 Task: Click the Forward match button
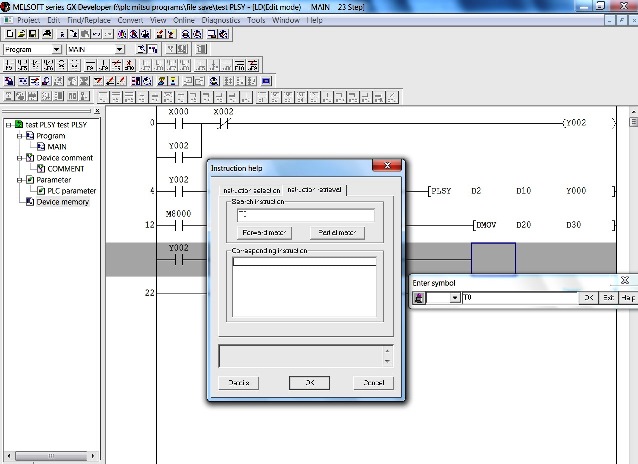[x=265, y=233]
